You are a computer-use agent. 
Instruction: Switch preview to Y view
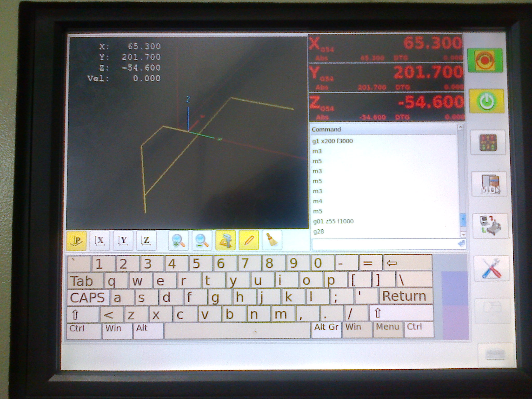123,241
